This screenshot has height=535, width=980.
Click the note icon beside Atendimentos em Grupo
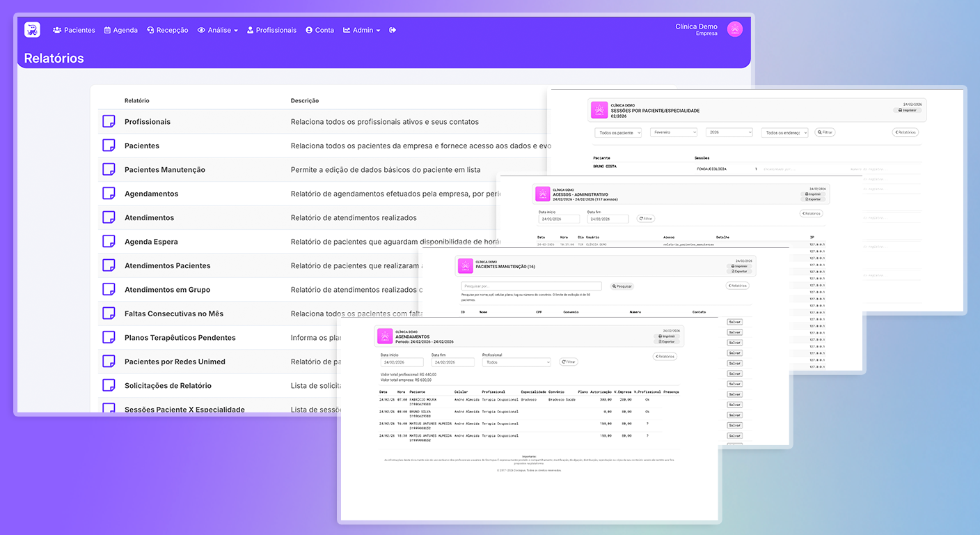click(x=109, y=289)
